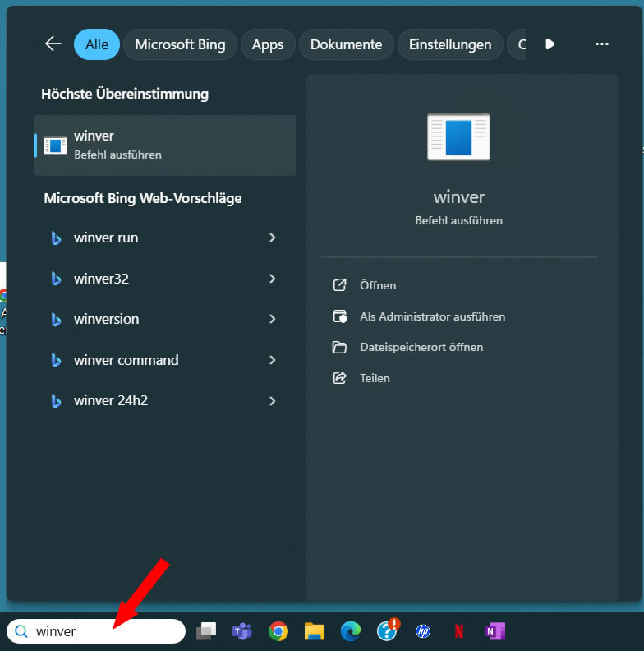Launch Netflix from the taskbar
644x651 pixels.
click(458, 631)
